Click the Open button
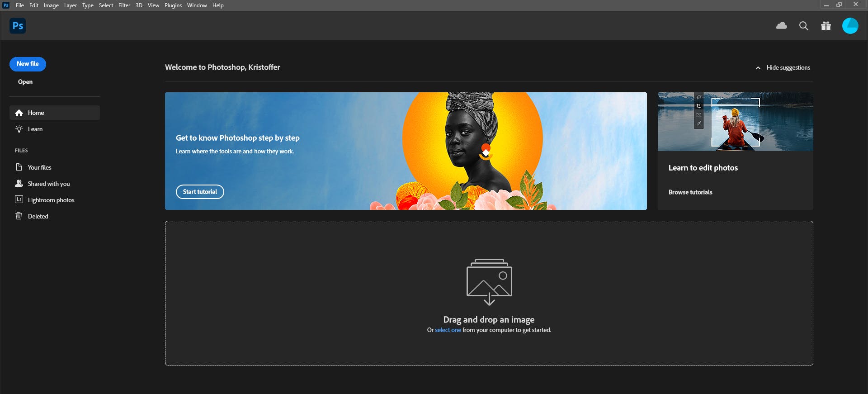The width and height of the screenshot is (868, 394). [x=25, y=82]
